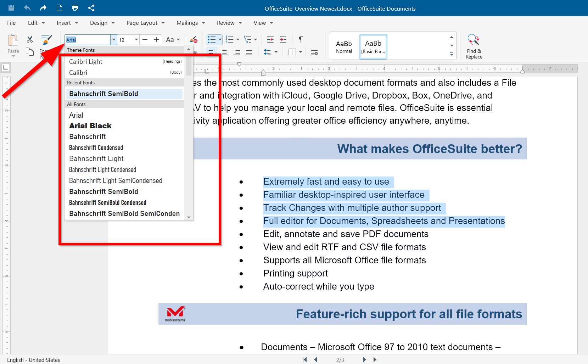
Task: Clear formatting with eraser icon
Action: 193,39
